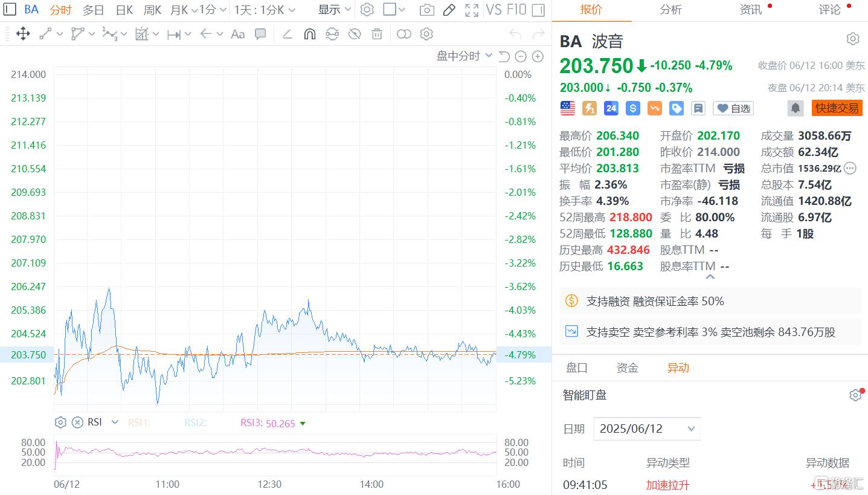
Task: Select the move/crosshair cursor tool
Action: [23, 34]
